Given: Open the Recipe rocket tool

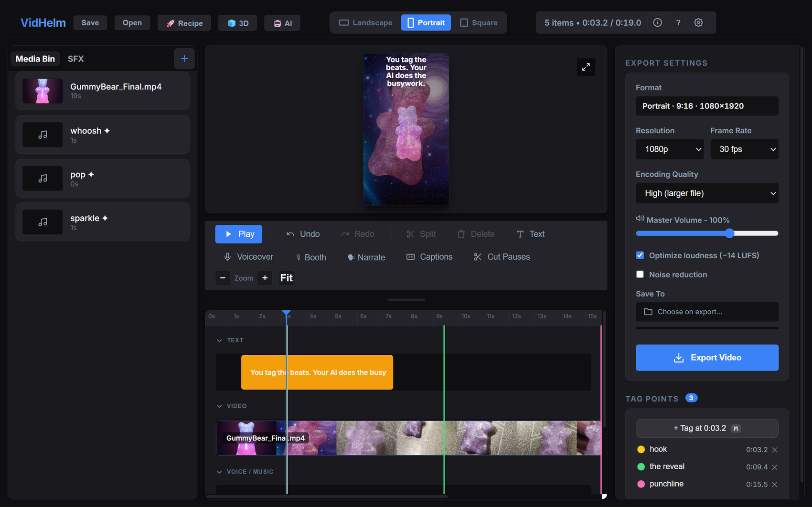Looking at the screenshot, I should 184,23.
